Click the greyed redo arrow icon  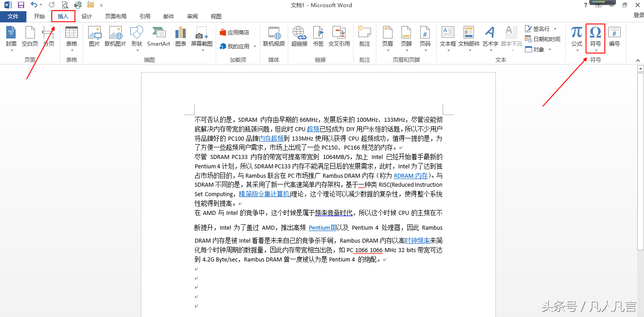[52, 5]
